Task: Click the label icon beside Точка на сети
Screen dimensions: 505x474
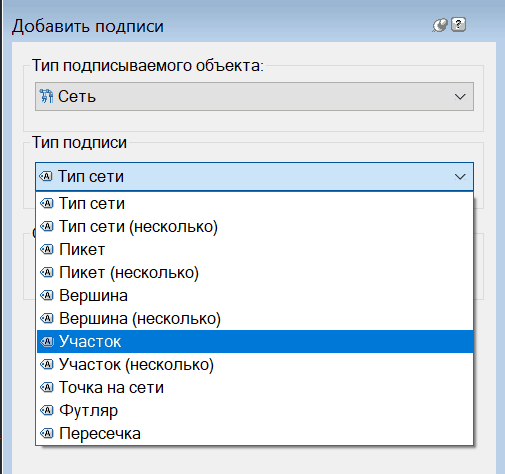Action: coord(47,387)
